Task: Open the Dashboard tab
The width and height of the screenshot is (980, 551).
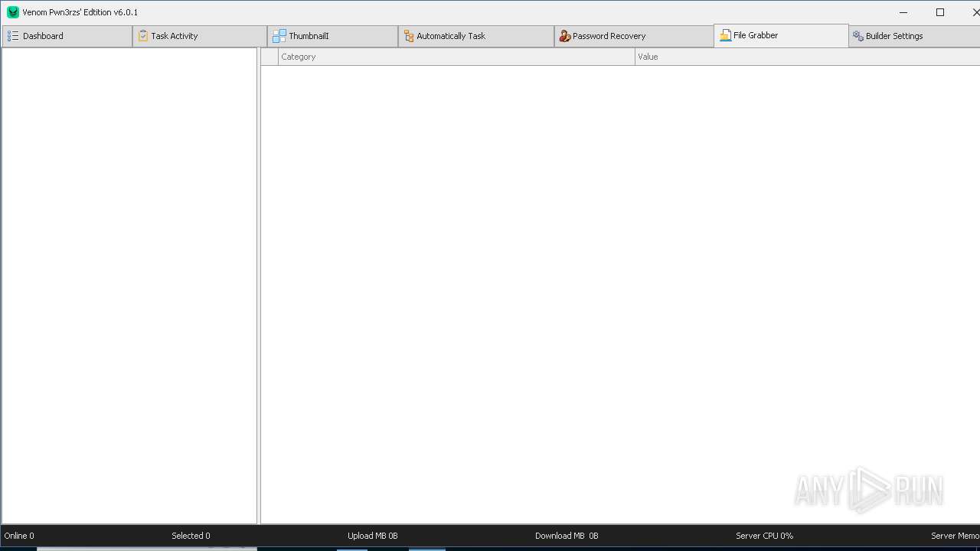Action: [67, 36]
